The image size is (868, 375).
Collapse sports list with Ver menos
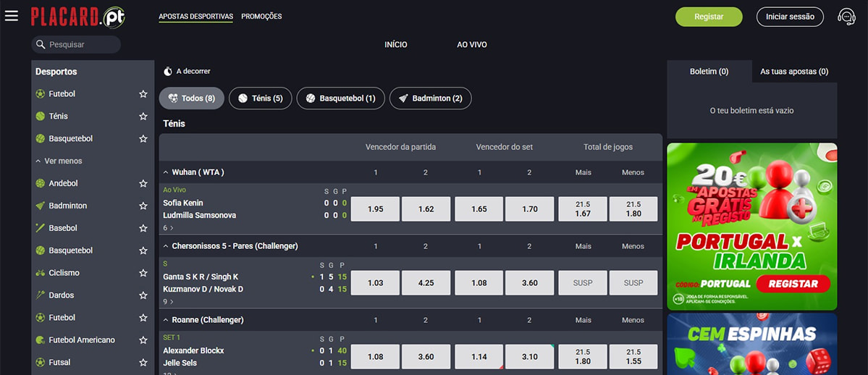(x=59, y=161)
